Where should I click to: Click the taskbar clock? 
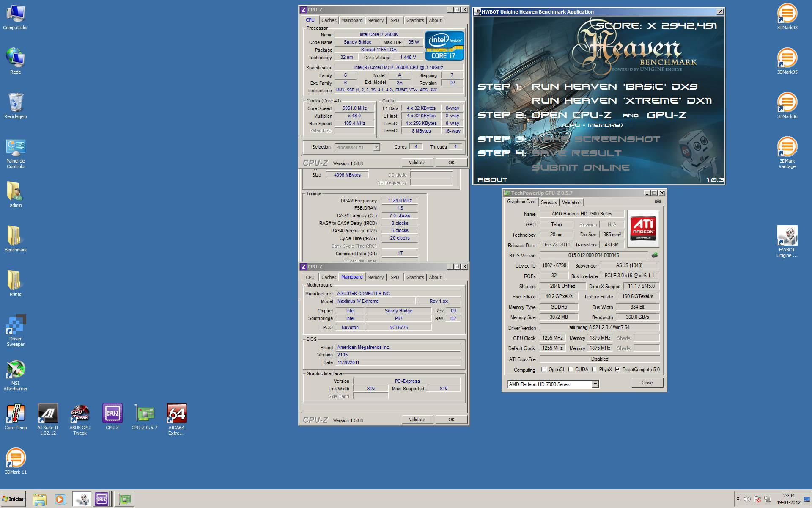click(788, 499)
